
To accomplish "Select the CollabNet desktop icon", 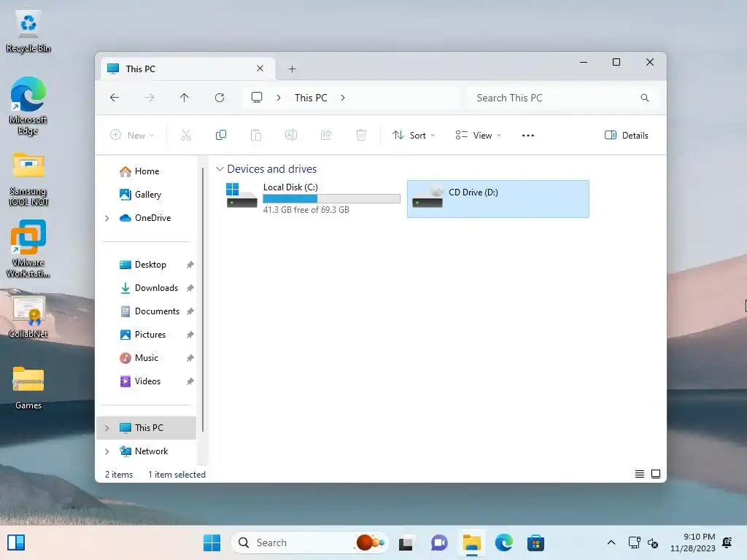I will tap(28, 316).
